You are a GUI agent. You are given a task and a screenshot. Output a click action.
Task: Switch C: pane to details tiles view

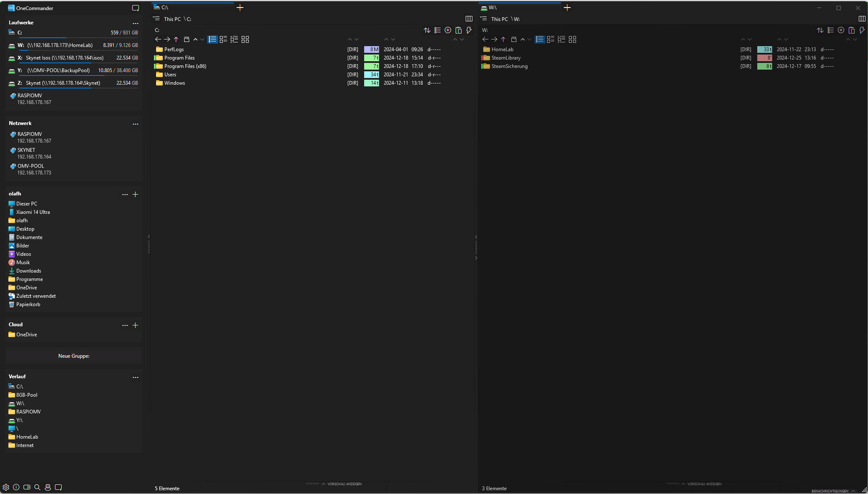click(224, 39)
